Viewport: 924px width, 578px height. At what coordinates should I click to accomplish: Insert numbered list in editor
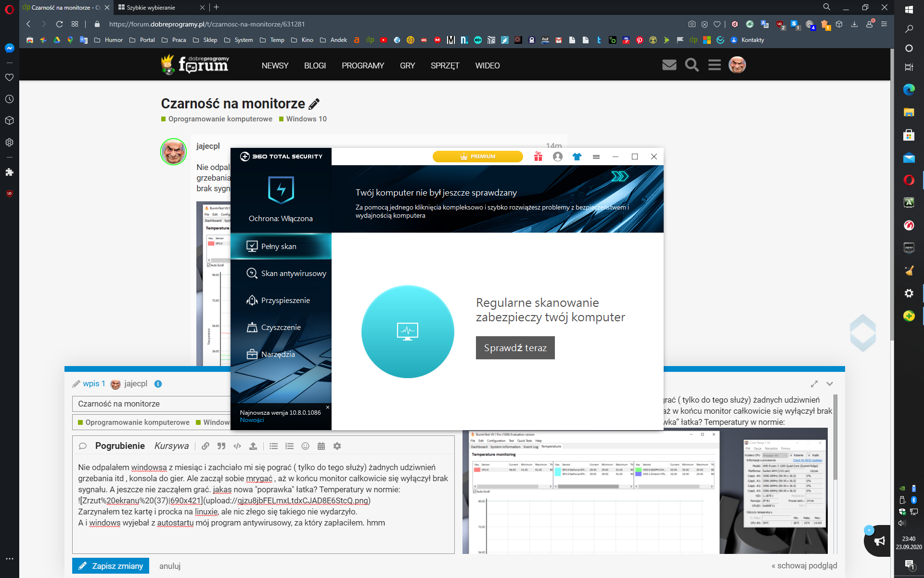[x=290, y=446]
